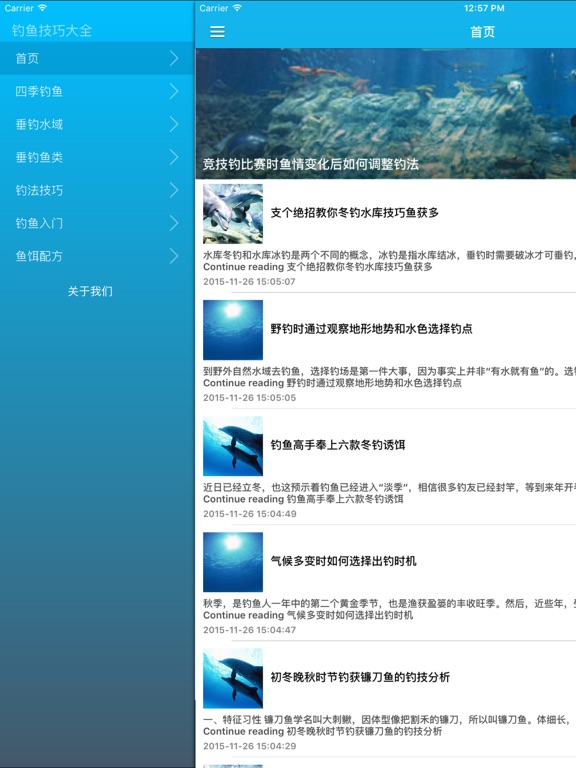Open the 关于我们 about link
Image resolution: width=576 pixels, height=768 pixels.
tap(90, 291)
